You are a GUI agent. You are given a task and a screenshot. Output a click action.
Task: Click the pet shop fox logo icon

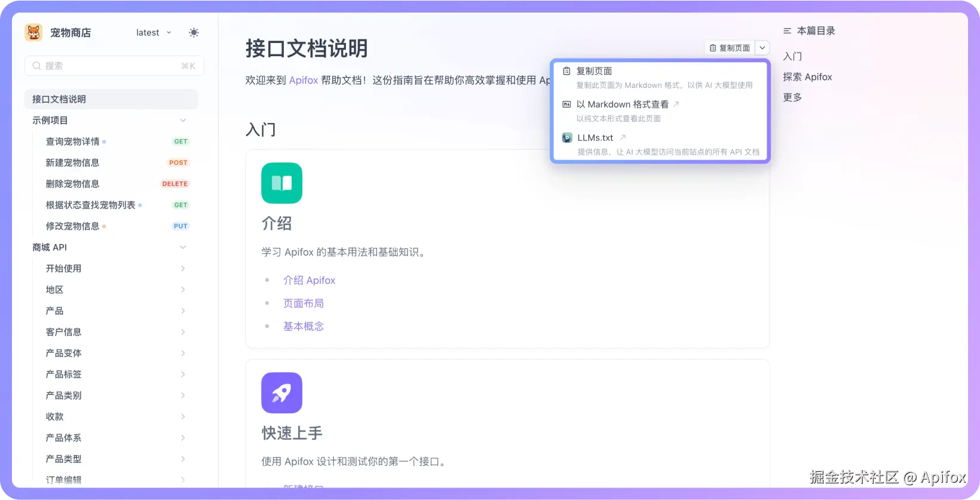click(33, 32)
